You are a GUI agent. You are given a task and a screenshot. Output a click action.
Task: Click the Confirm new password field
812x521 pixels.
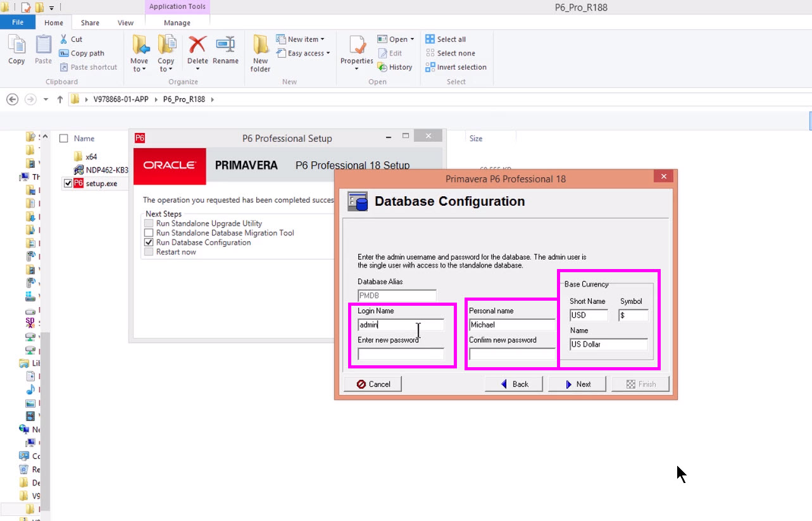(512, 355)
